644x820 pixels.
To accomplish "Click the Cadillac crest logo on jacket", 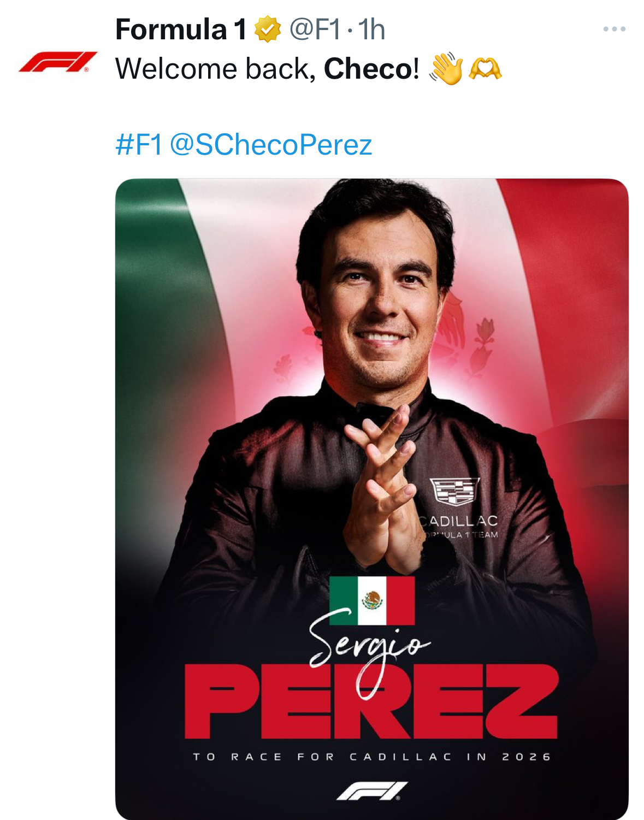I will click(x=454, y=491).
